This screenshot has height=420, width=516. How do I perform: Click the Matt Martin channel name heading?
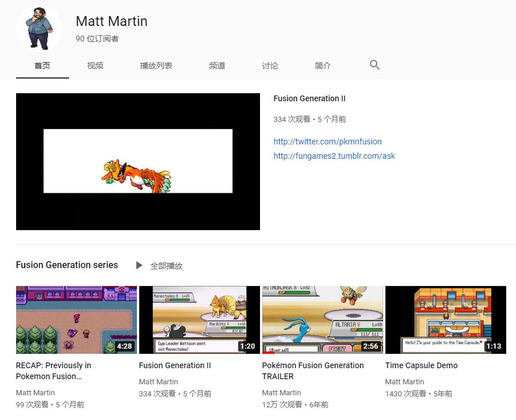coord(112,21)
